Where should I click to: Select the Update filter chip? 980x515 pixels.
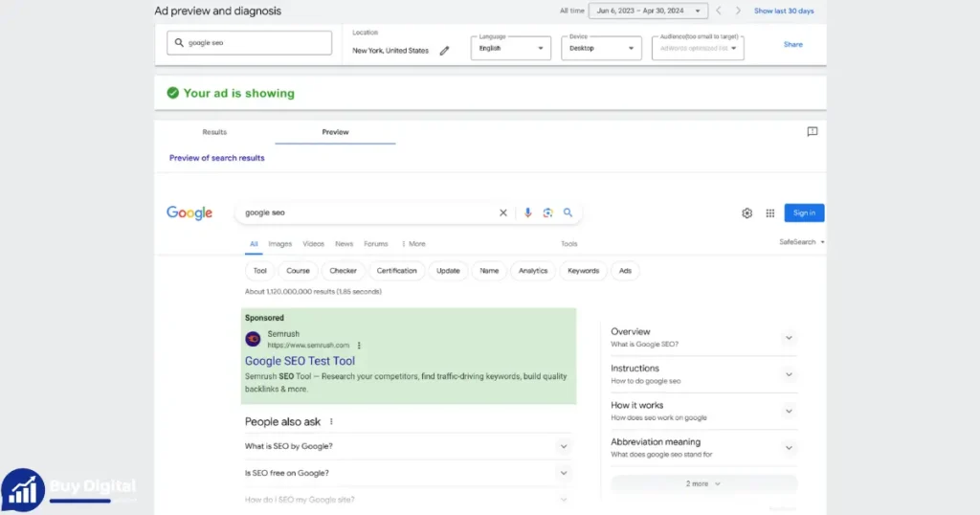(x=448, y=271)
